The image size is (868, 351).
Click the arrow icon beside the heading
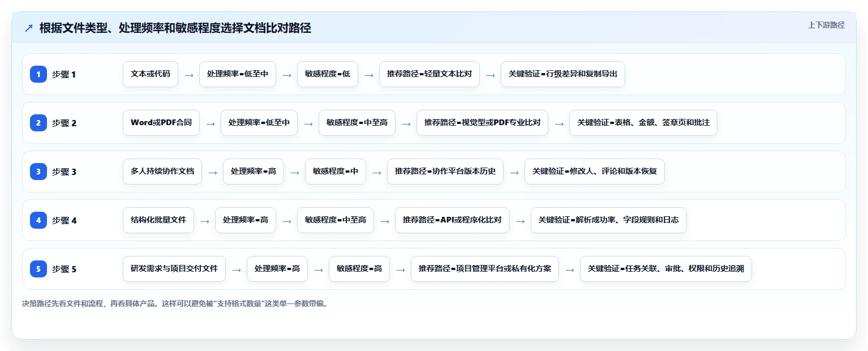pos(29,28)
